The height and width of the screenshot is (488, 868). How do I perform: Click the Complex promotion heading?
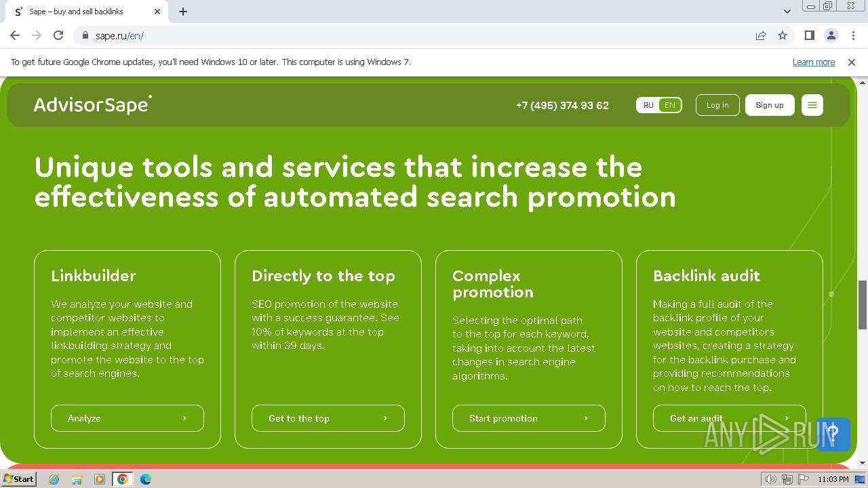[493, 284]
